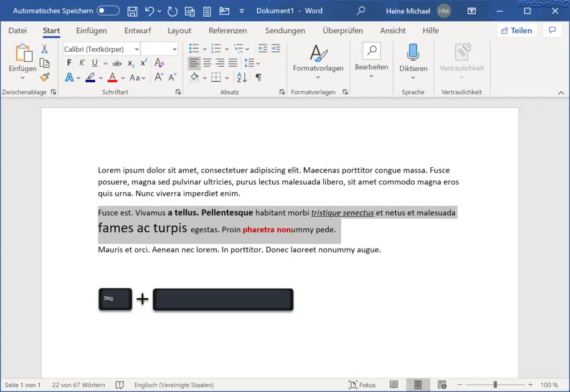Toggle the paragraph marks (¶) display
The width and height of the screenshot is (570, 392).
coord(258,77)
